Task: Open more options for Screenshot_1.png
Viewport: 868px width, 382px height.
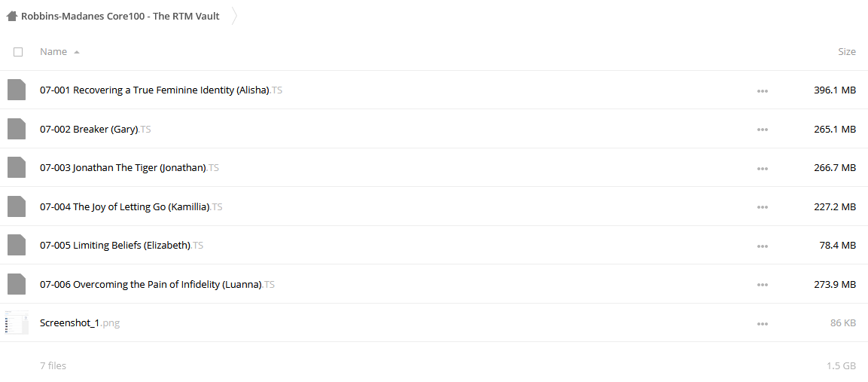Action: pyautogui.click(x=763, y=324)
